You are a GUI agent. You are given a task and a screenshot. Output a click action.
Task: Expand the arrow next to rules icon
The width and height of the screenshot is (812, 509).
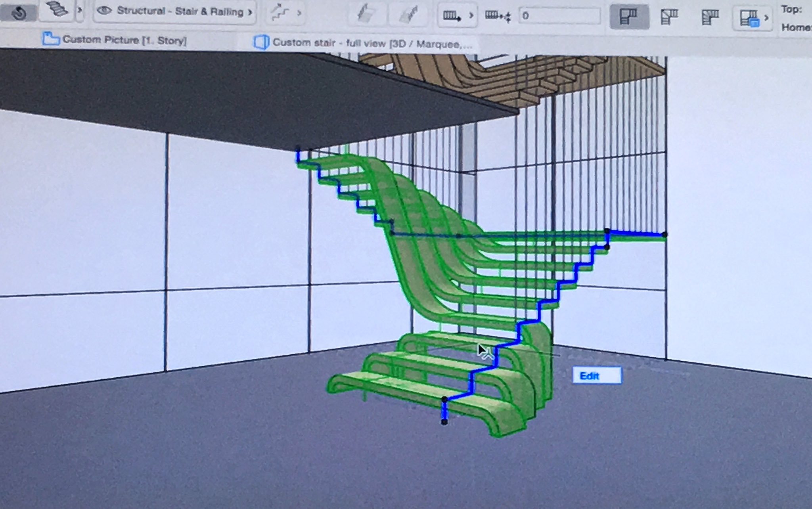[767, 18]
